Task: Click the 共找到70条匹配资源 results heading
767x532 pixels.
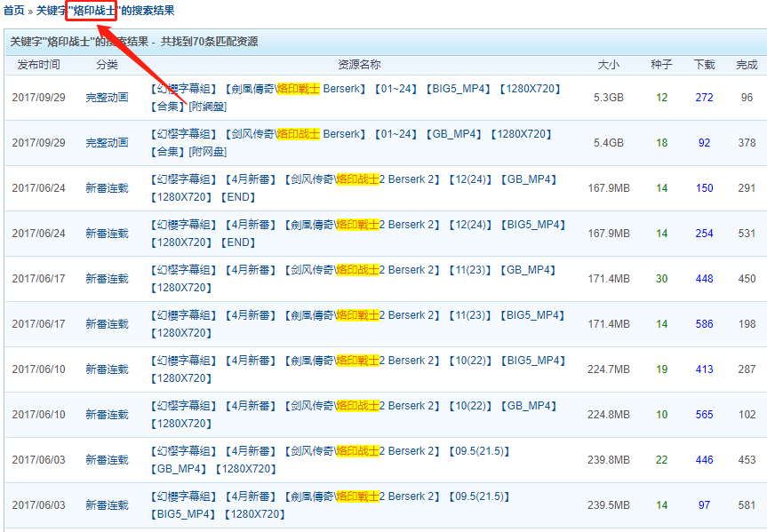Action: click(210, 42)
